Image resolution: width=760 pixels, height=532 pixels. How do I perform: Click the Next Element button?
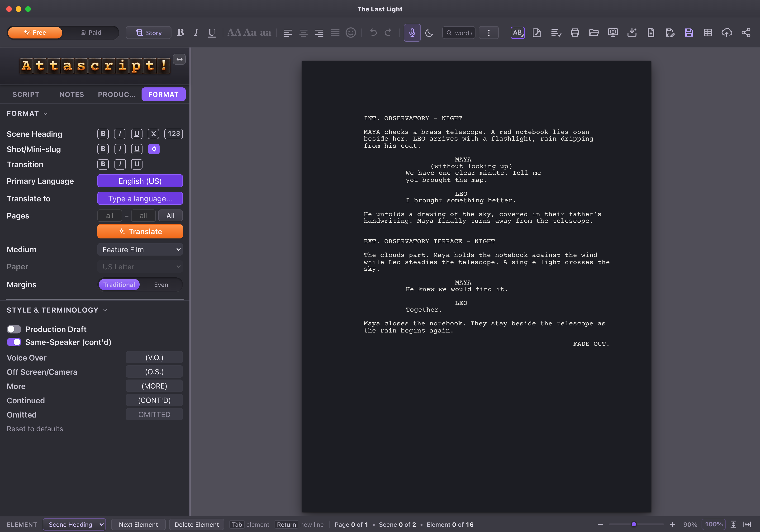point(138,524)
